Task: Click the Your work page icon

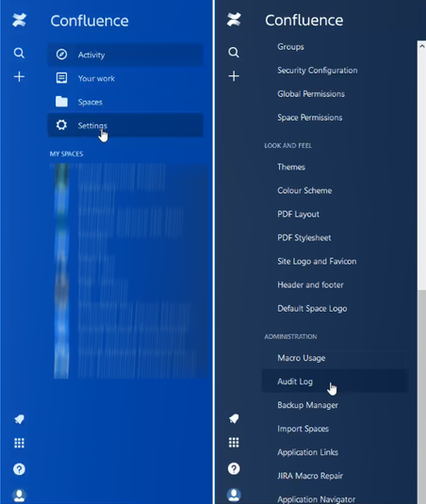Action: pyautogui.click(x=61, y=78)
